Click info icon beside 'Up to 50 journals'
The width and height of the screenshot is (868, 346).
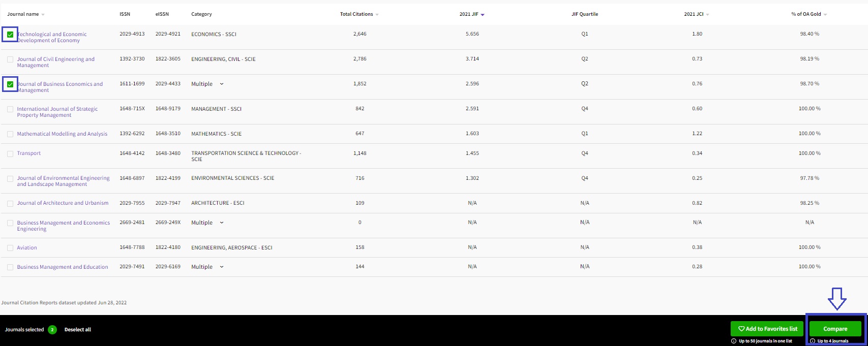point(734,341)
